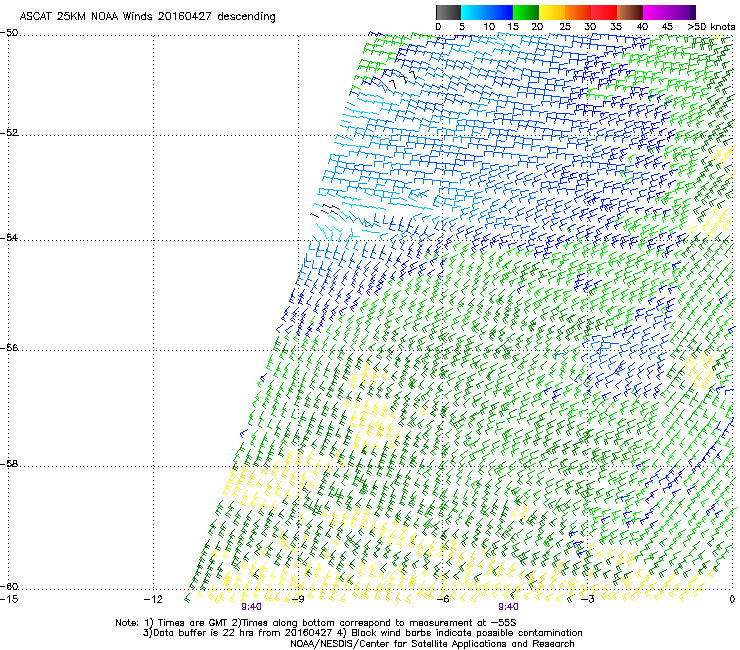Select the purple 45-50 knots legend segment
The width and height of the screenshot is (740, 650).
pyautogui.click(x=682, y=12)
